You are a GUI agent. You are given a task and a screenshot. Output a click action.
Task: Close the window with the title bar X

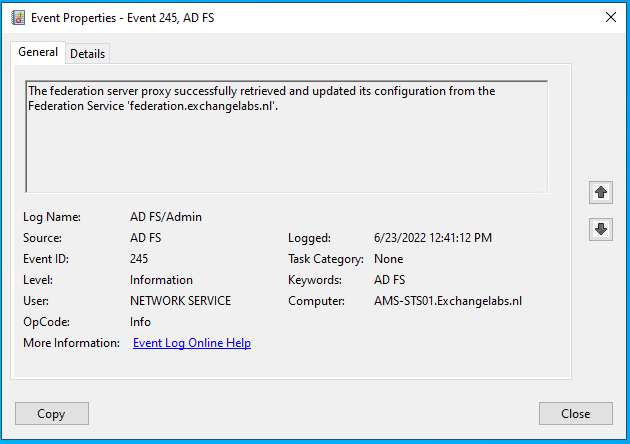(x=610, y=16)
